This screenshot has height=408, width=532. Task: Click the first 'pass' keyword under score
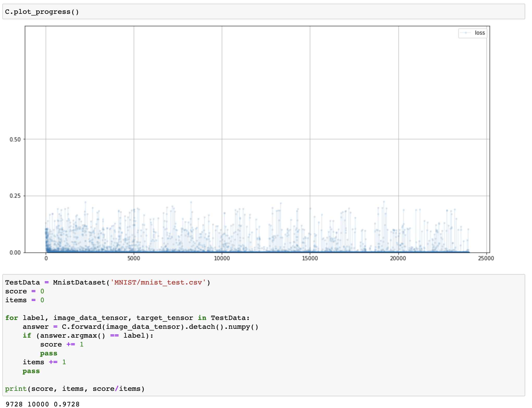point(49,353)
